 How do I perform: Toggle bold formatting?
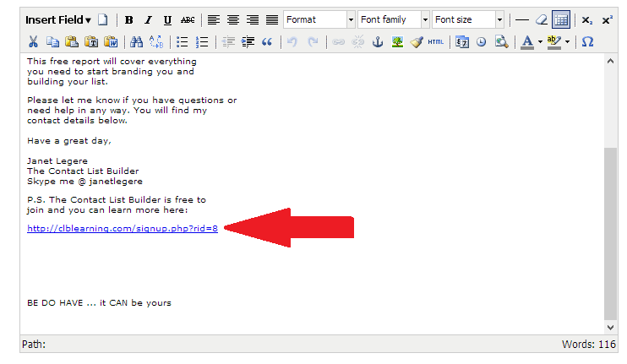point(129,19)
